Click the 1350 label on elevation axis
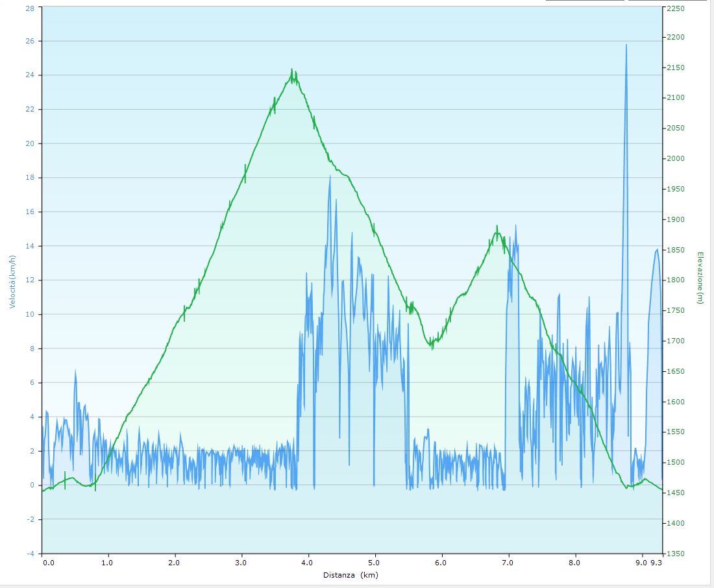Viewport: 714px width, 588px height. tap(676, 554)
